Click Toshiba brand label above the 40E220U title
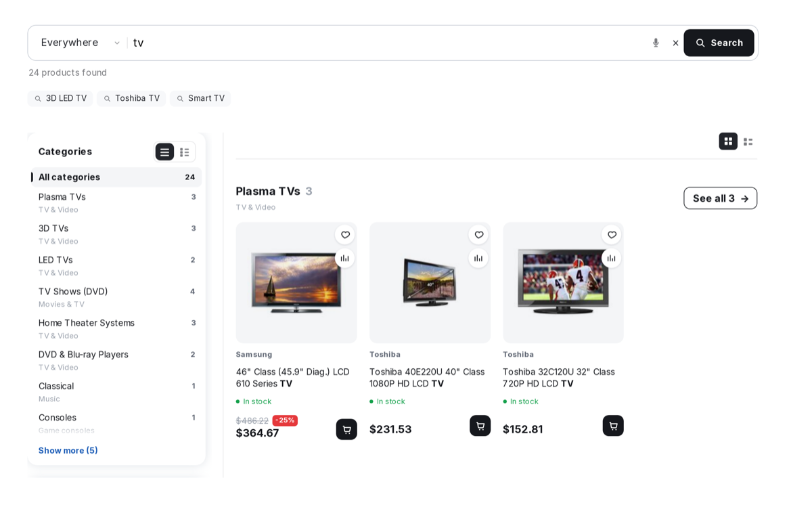This screenshot has width=812, height=505. click(x=385, y=355)
